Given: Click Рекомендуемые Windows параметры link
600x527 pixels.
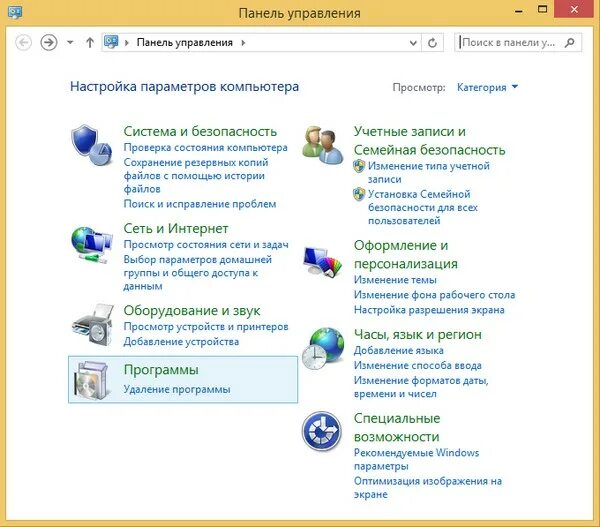Looking at the screenshot, I should pyautogui.click(x=416, y=460).
